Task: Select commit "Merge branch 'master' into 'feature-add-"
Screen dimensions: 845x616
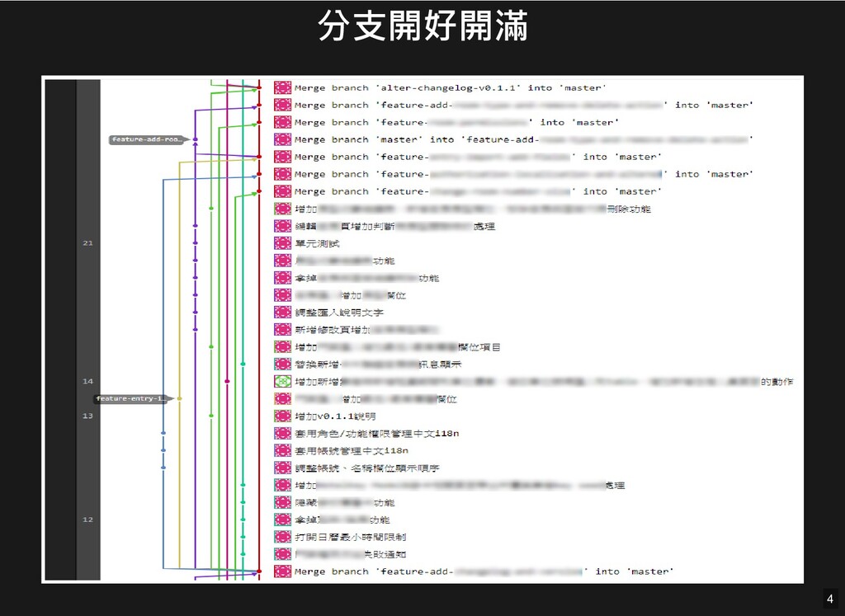Action: [524, 139]
